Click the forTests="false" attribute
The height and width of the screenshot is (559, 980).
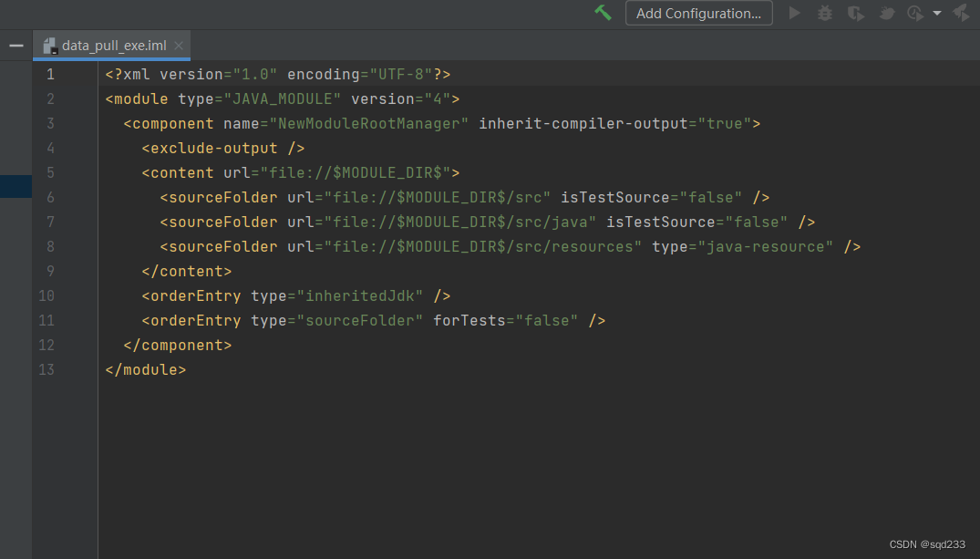pos(506,320)
